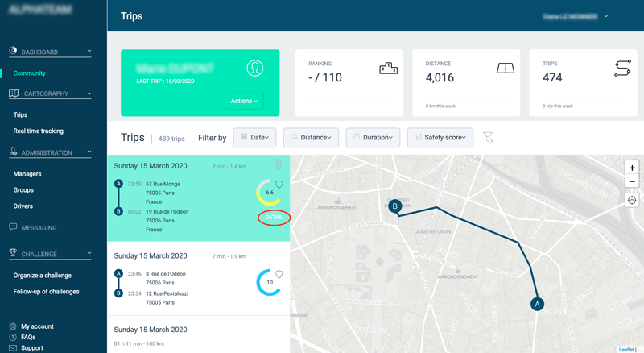Open the FAQs link
The width and height of the screenshot is (644, 353).
28,337
